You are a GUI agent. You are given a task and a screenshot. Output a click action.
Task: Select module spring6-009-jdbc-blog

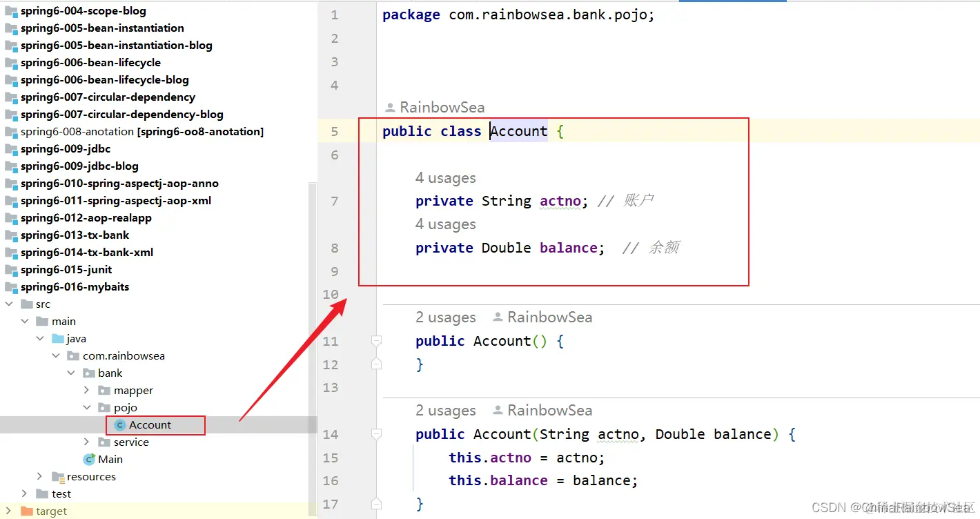click(x=79, y=166)
